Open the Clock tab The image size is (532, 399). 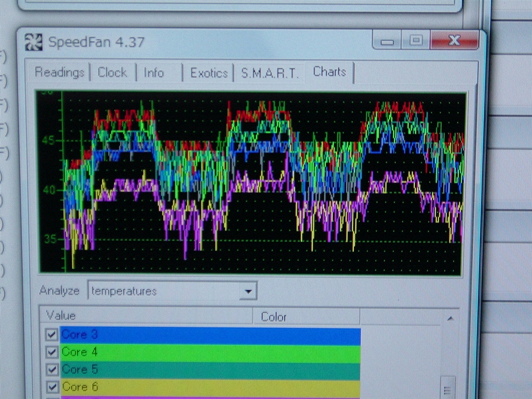pos(112,73)
